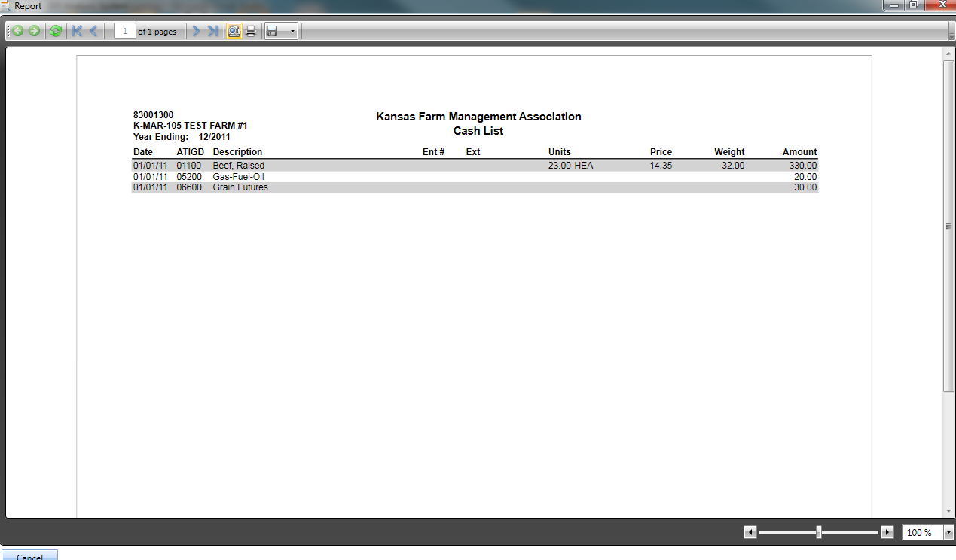
Task: Click the save/export disk icon
Action: click(272, 31)
